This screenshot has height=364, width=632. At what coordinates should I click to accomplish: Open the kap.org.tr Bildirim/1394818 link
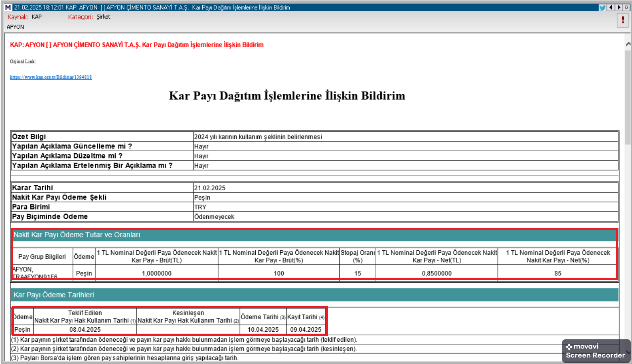51,77
